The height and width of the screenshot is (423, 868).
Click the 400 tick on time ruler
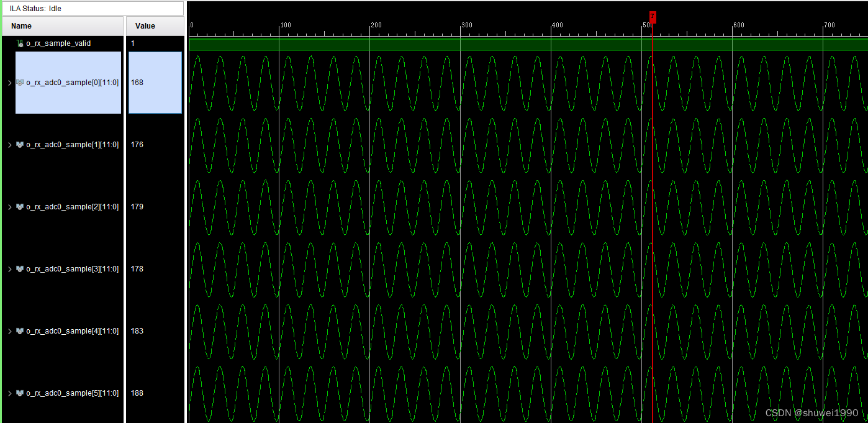point(557,25)
